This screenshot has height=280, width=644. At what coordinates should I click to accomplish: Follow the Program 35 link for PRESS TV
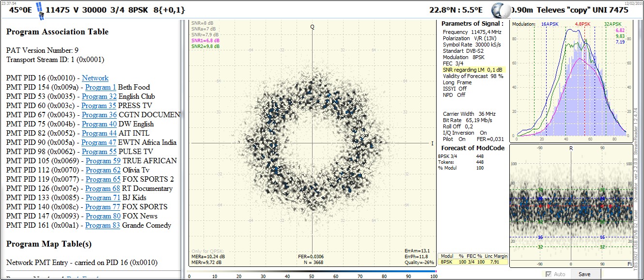pyautogui.click(x=99, y=106)
